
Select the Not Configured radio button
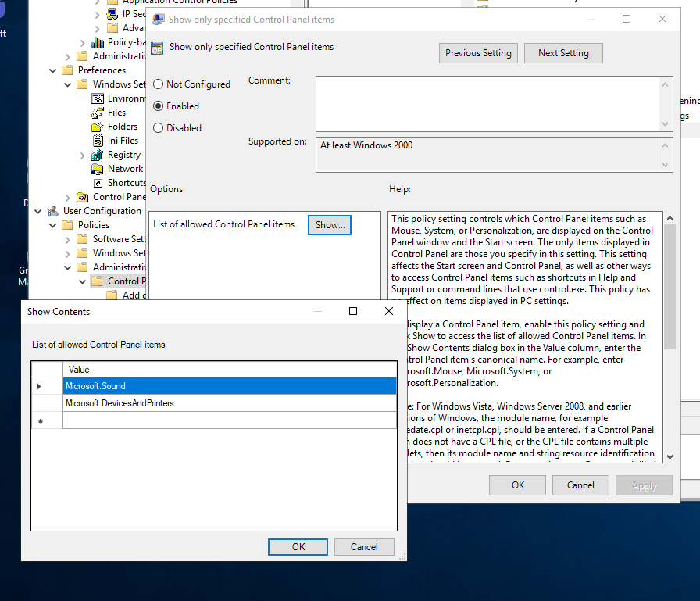coord(159,84)
